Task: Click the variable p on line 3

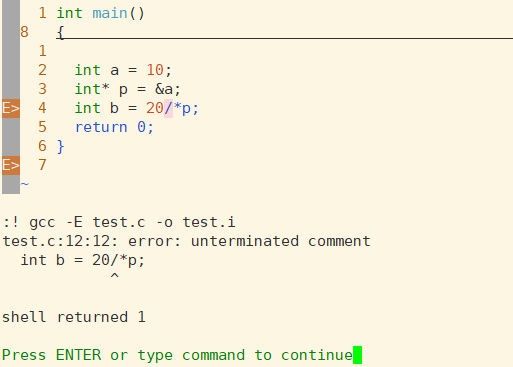Action: coord(123,90)
